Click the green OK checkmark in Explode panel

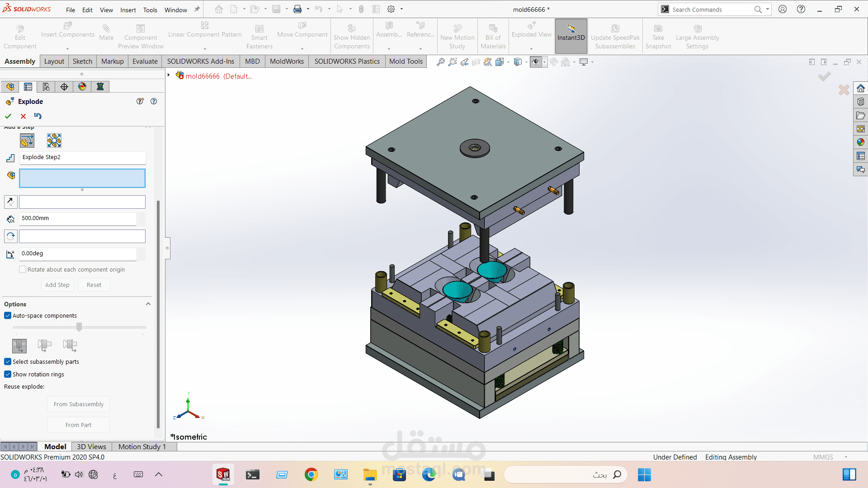[8, 116]
